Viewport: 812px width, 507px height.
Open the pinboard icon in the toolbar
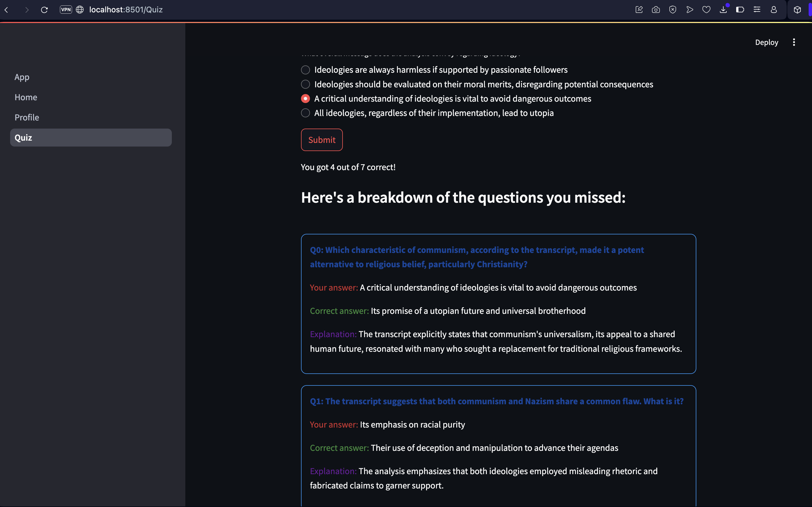click(639, 10)
